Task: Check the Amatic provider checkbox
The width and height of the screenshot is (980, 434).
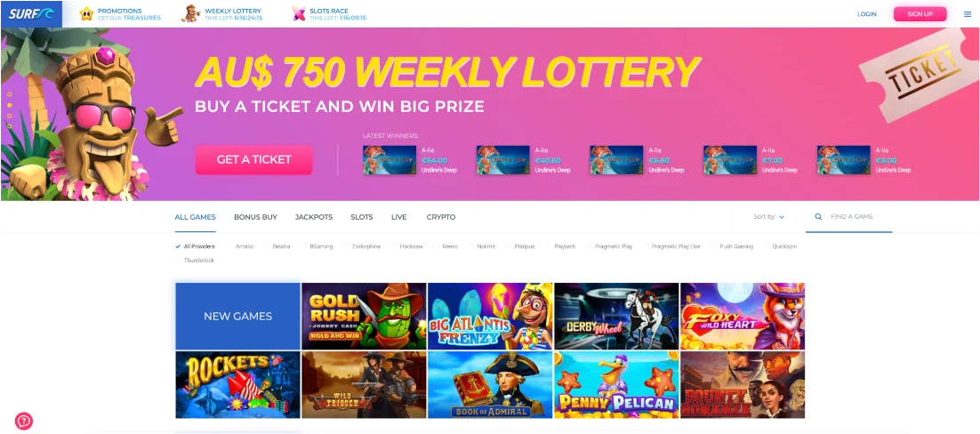Action: pyautogui.click(x=231, y=246)
